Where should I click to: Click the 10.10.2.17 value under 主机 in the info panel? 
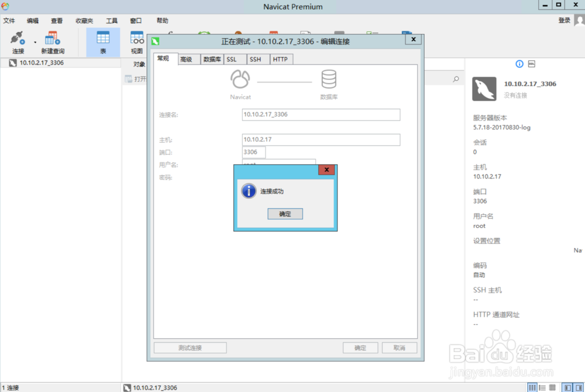point(487,177)
